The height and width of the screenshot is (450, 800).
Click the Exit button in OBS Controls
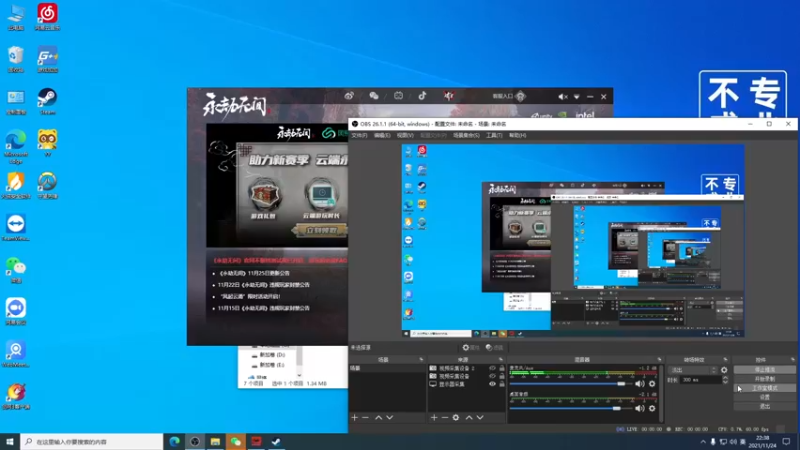tap(764, 406)
